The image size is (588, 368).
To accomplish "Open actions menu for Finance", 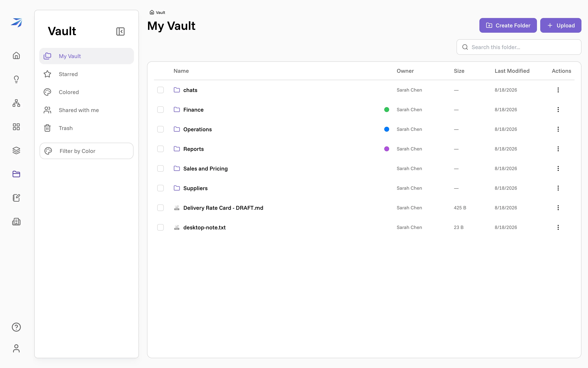I will click(x=558, y=110).
